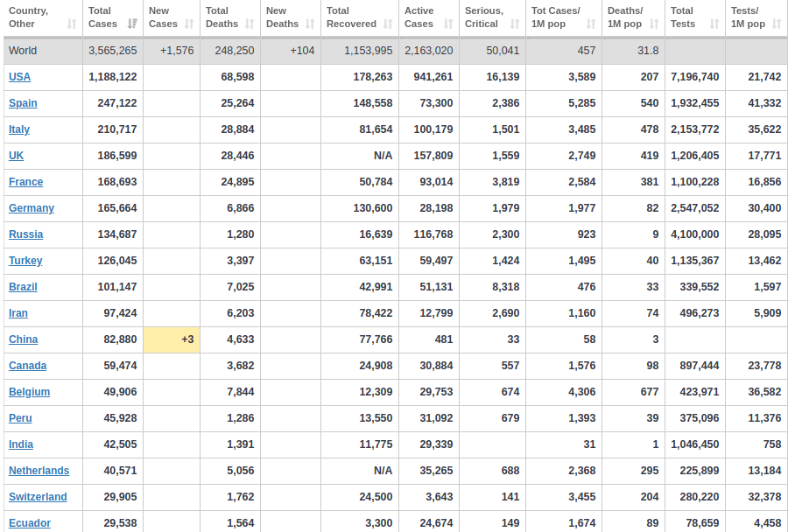Open the USA country link

click(x=19, y=77)
